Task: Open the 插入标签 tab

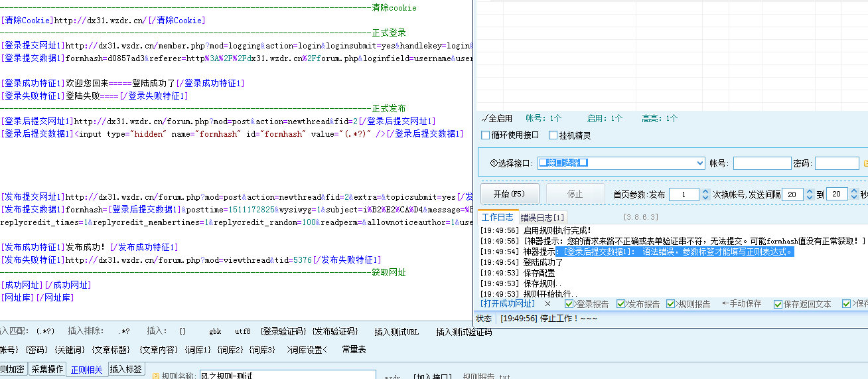Action: click(x=126, y=369)
